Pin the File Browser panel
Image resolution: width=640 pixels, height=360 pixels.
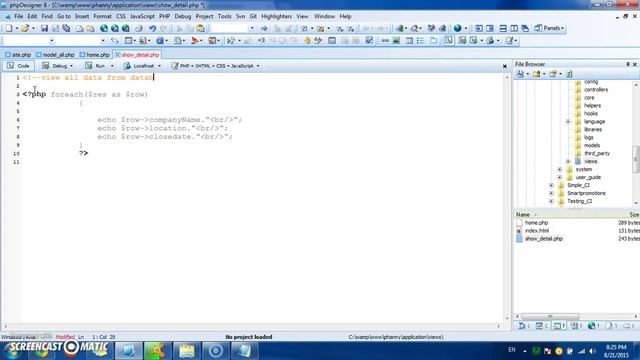[x=628, y=64]
